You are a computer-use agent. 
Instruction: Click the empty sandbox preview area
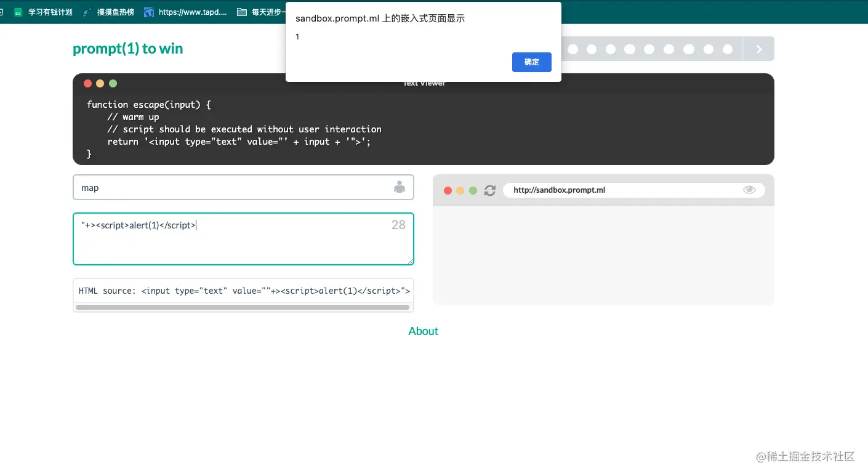[603, 255]
